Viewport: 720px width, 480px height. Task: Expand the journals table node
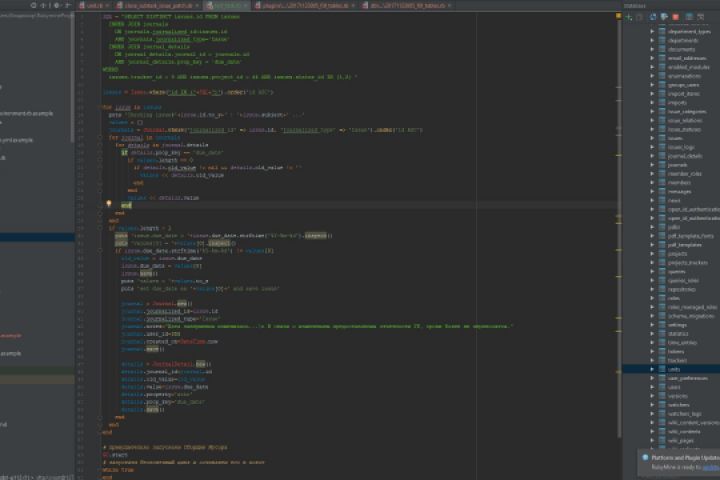[x=652, y=165]
